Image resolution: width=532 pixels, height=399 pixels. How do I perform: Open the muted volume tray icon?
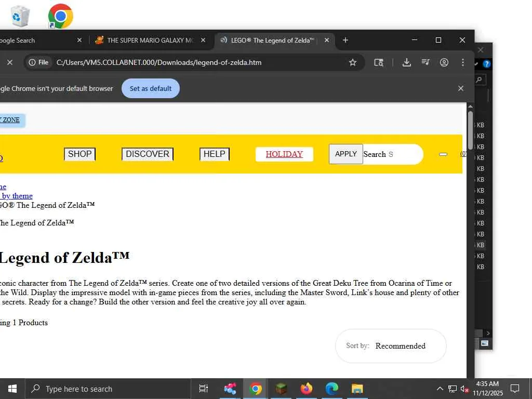point(464,389)
